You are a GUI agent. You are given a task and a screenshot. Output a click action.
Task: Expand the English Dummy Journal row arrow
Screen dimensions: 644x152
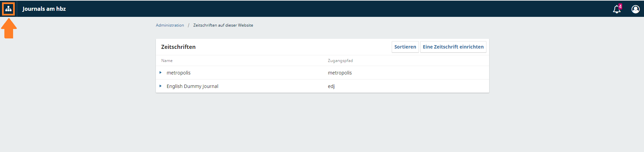[161, 86]
